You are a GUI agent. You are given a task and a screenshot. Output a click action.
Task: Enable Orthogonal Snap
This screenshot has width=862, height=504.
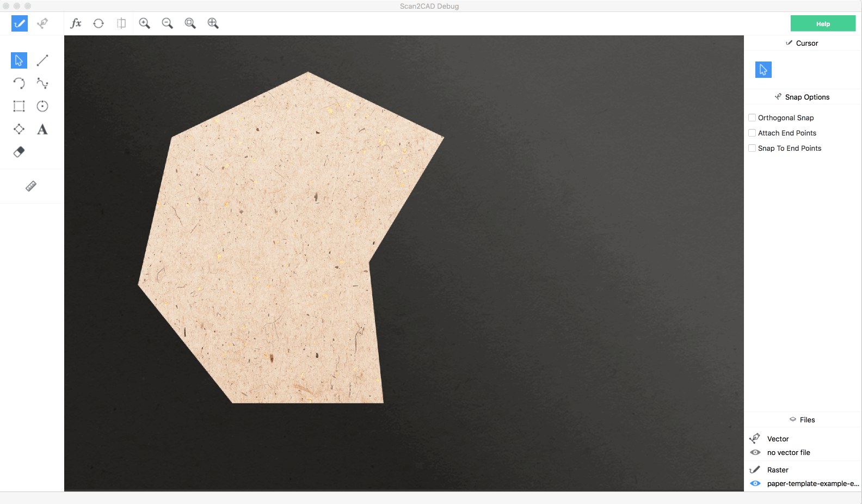click(x=752, y=118)
